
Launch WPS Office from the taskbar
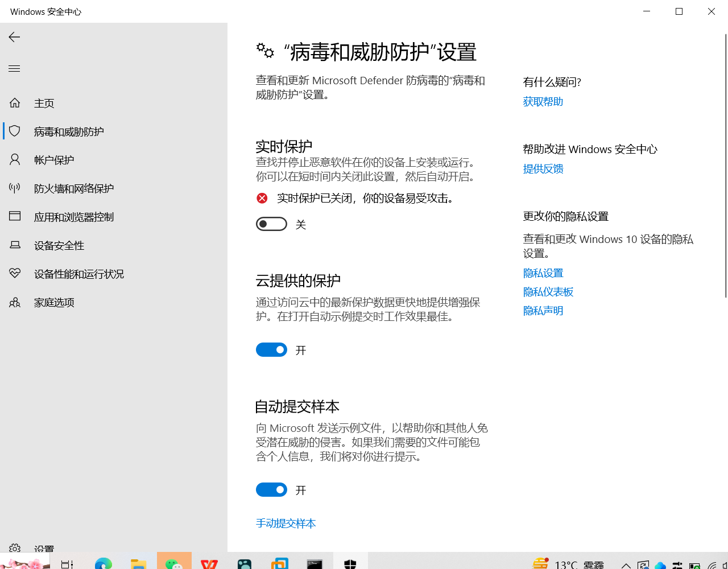pyautogui.click(x=209, y=563)
